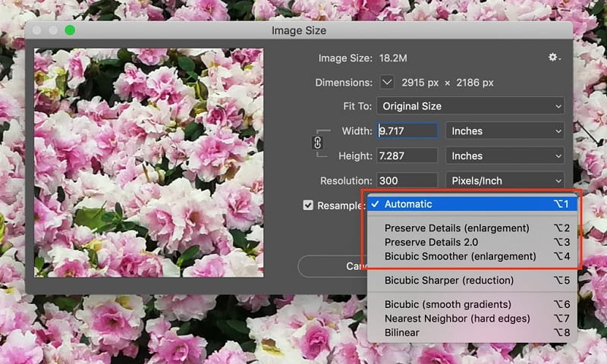Image resolution: width=607 pixels, height=364 pixels.
Task: Toggle the Resample checkbox
Action: pos(308,206)
